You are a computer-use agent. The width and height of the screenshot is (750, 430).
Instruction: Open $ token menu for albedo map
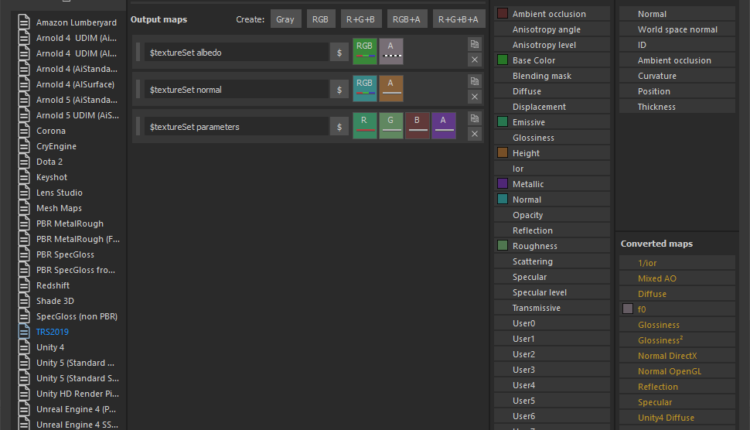tap(339, 53)
